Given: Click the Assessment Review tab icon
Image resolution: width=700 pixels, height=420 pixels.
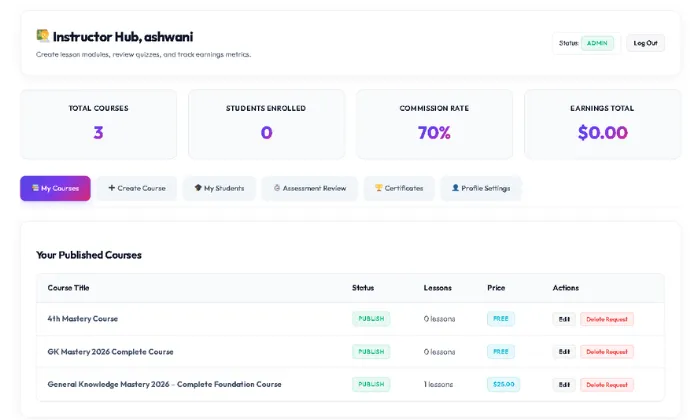Looking at the screenshot, I should point(277,188).
